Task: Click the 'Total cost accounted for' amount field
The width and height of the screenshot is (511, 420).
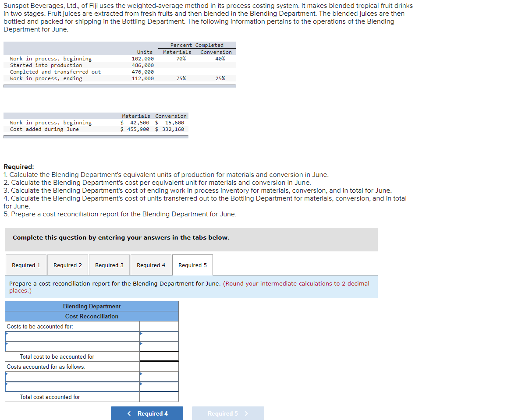Action: [x=159, y=397]
